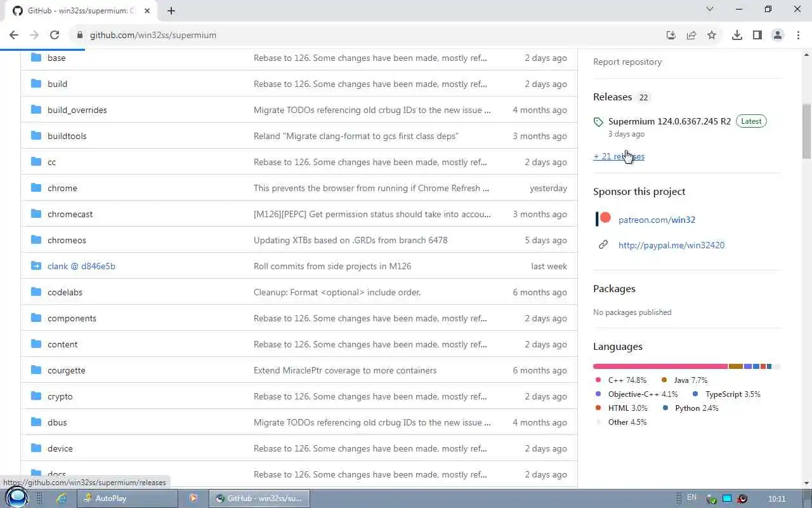Open clank @ d846e5b submodule link

click(81, 266)
